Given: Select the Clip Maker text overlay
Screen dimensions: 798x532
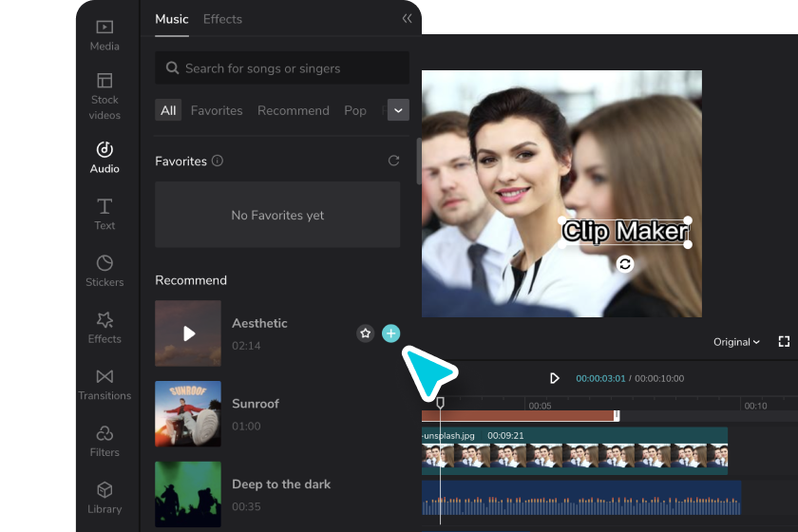Looking at the screenshot, I should [x=624, y=232].
